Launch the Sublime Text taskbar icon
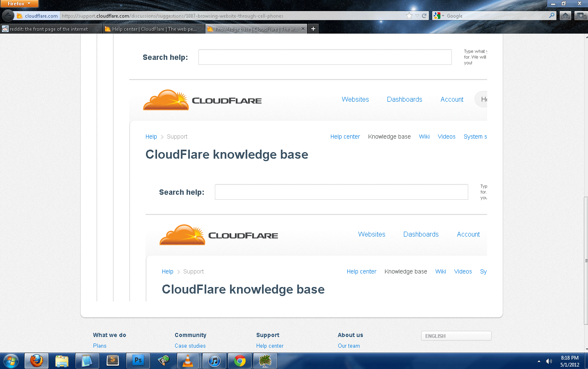The image size is (588, 369). tap(112, 361)
